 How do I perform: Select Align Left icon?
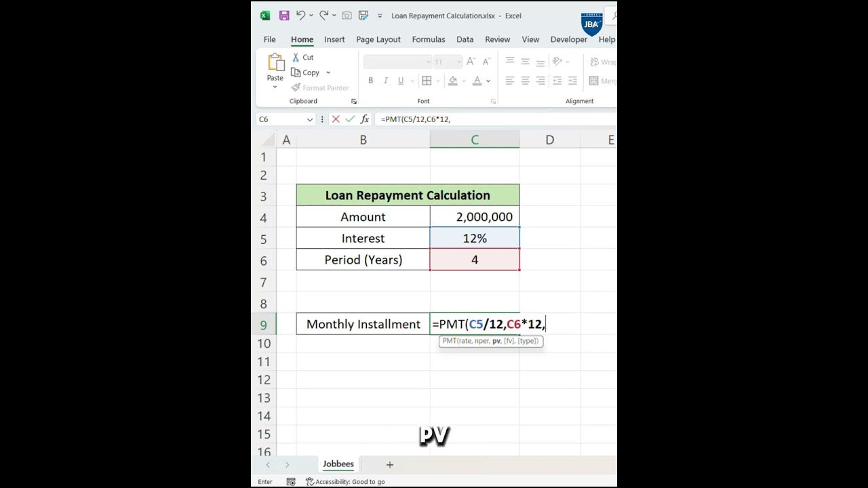point(510,81)
